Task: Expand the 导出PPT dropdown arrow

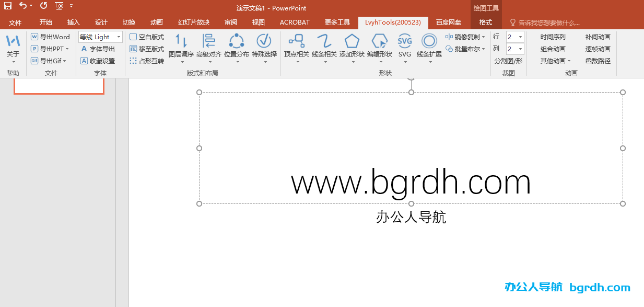Action: [67, 49]
